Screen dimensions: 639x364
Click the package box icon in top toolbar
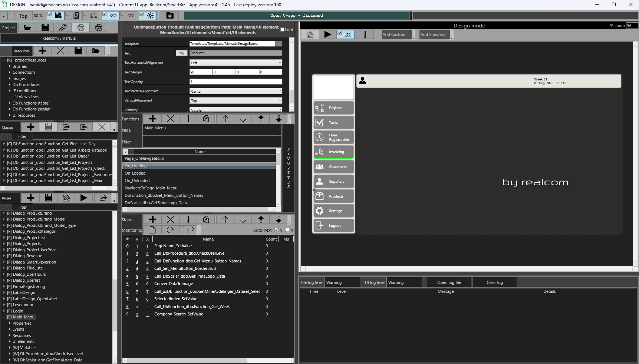point(170,16)
